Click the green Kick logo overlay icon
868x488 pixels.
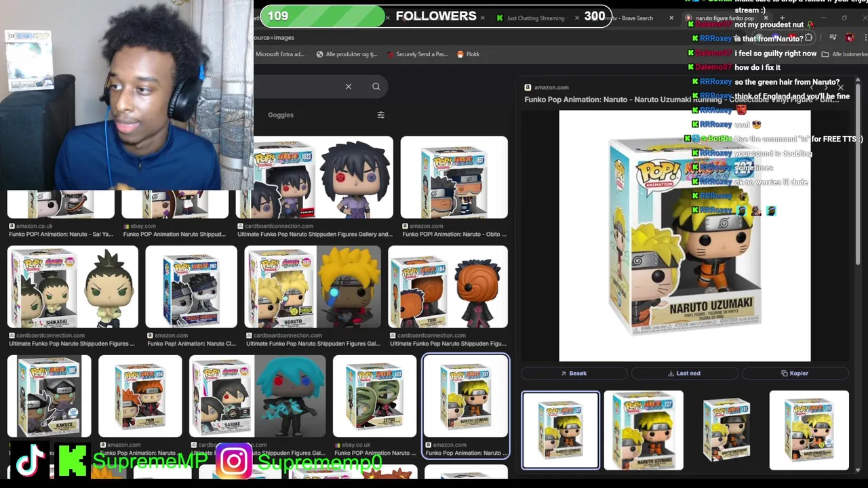click(x=72, y=461)
